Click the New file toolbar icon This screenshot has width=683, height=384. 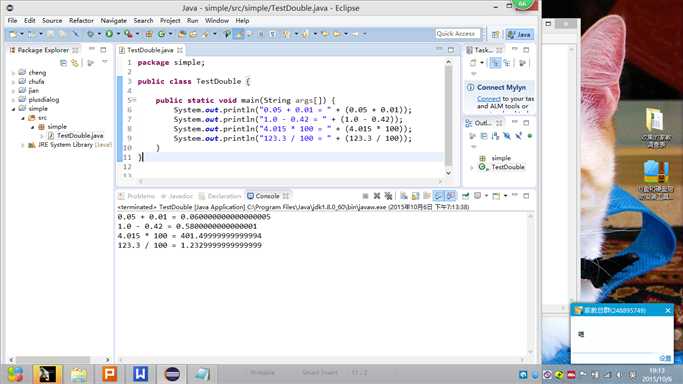pyautogui.click(x=13, y=34)
